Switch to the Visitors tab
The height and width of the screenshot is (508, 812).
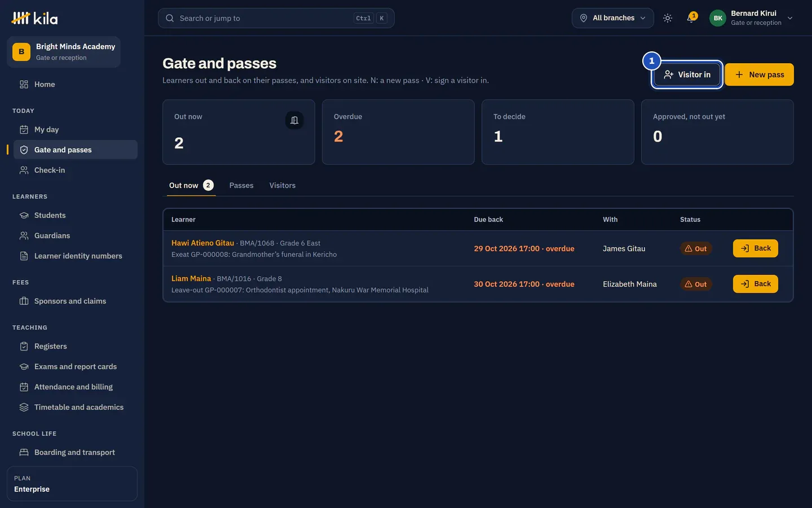[x=283, y=185]
